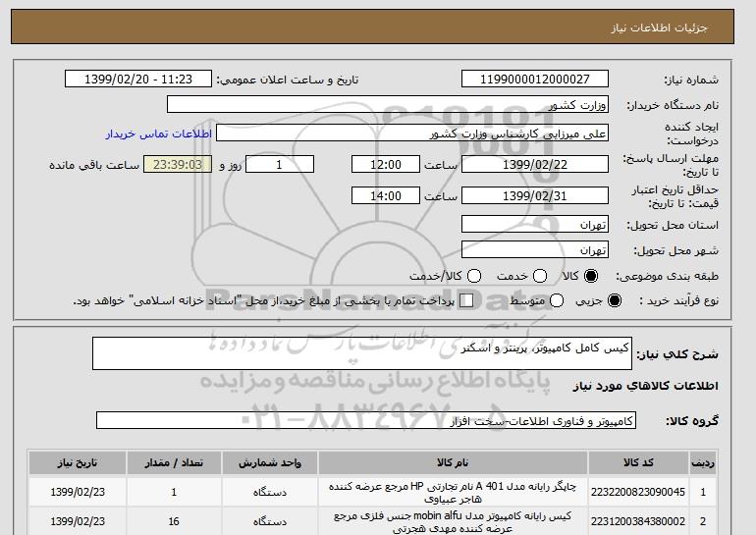Image resolution: width=756 pixels, height=535 pixels.
Task: Click the تعداد / مقدار column header
Action: click(x=174, y=462)
